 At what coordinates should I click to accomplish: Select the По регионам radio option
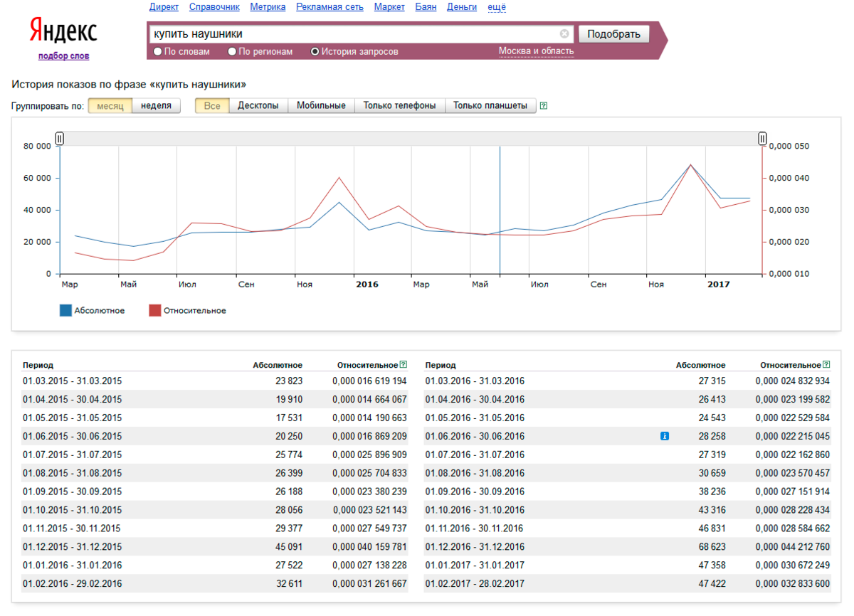[260, 52]
